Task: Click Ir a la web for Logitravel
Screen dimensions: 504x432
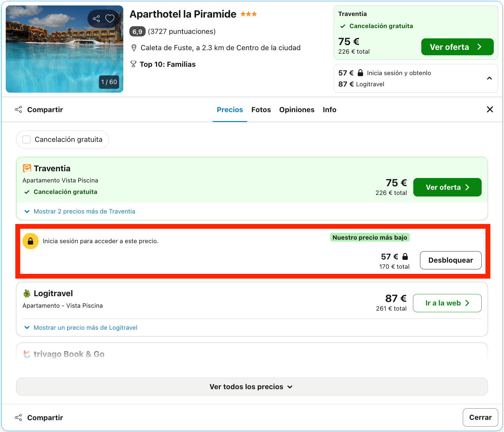Action: coord(447,303)
